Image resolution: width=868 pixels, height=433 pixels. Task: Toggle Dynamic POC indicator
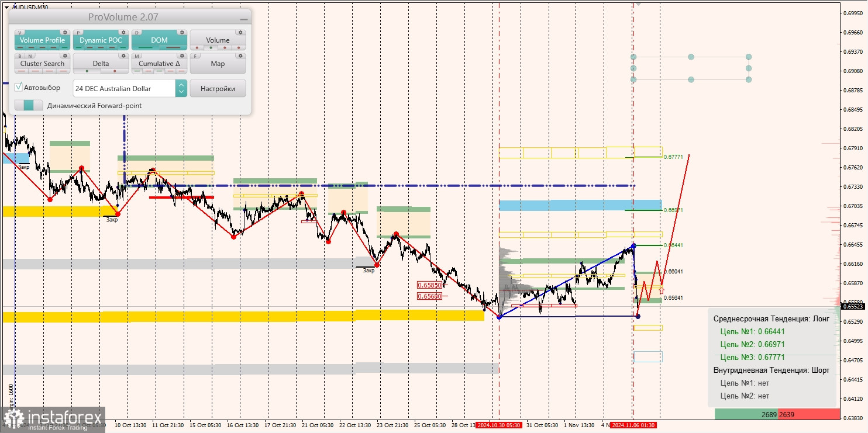tap(101, 40)
